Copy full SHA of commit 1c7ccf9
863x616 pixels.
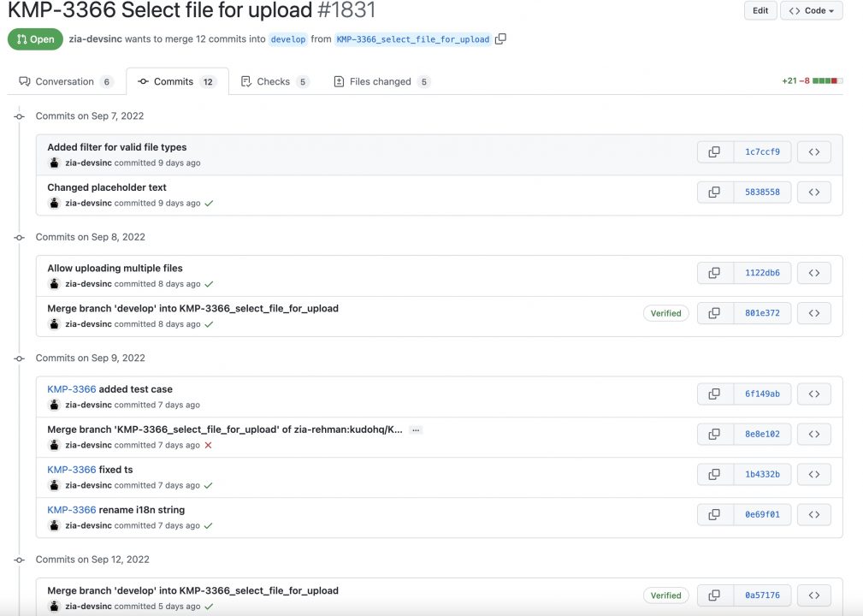pyautogui.click(x=714, y=151)
